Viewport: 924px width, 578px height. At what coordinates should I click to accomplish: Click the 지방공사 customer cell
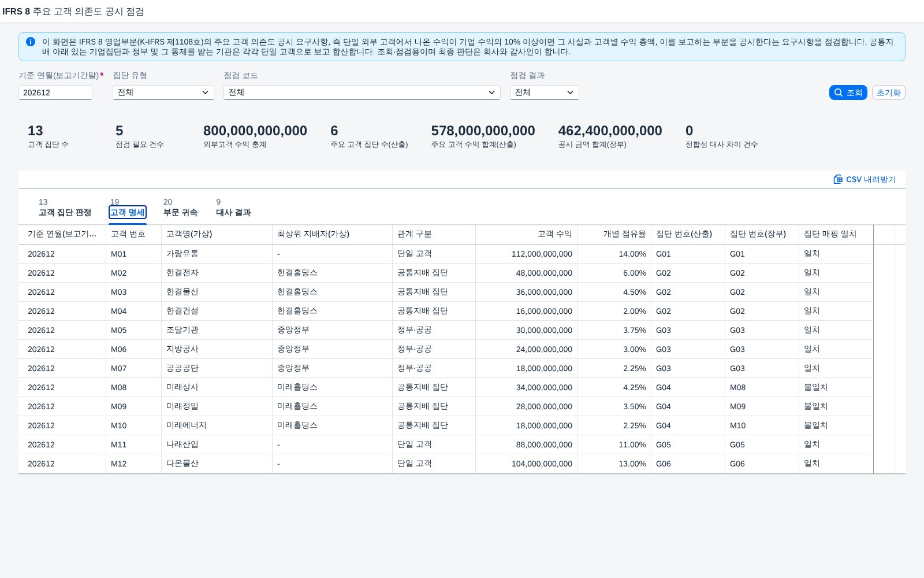pyautogui.click(x=182, y=349)
